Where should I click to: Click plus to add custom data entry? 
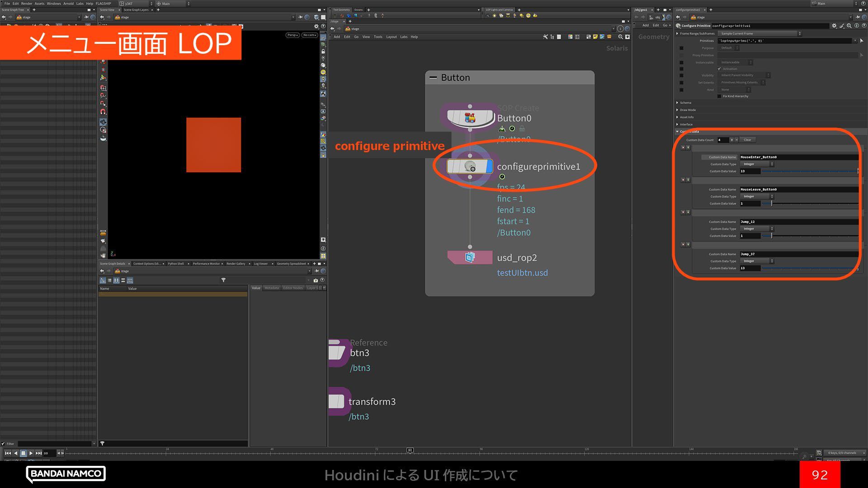pos(731,140)
